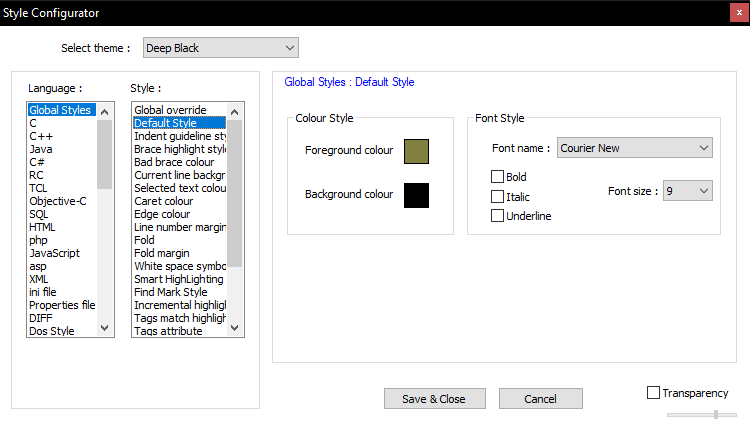
Task: Toggle the Transparency checkbox
Action: coord(653,393)
